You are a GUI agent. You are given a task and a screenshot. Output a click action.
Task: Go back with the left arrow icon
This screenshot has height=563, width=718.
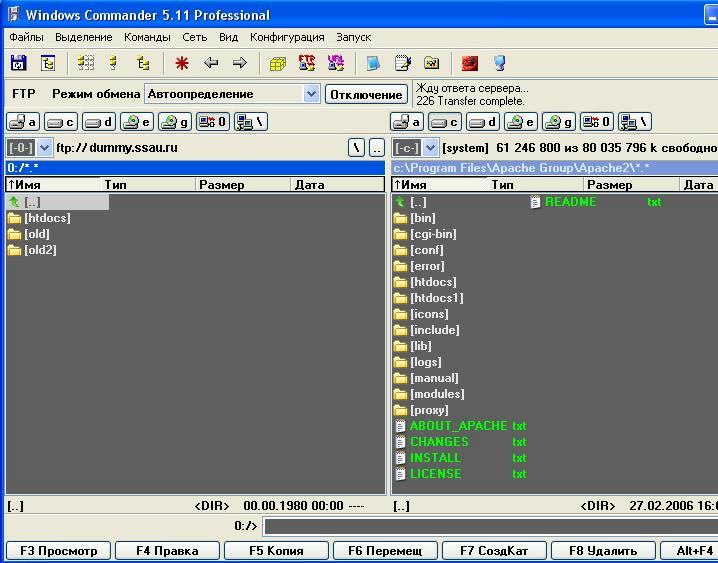tap(211, 63)
